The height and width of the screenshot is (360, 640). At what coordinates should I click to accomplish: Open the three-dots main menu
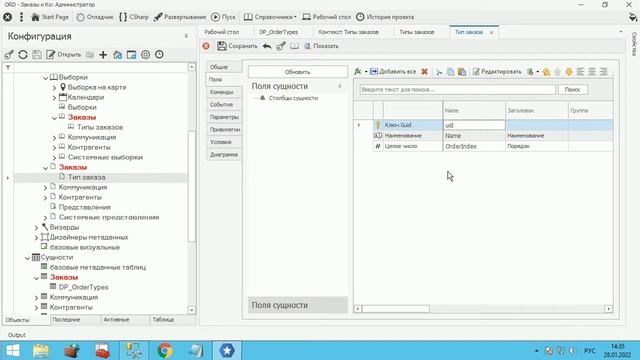coord(21,17)
